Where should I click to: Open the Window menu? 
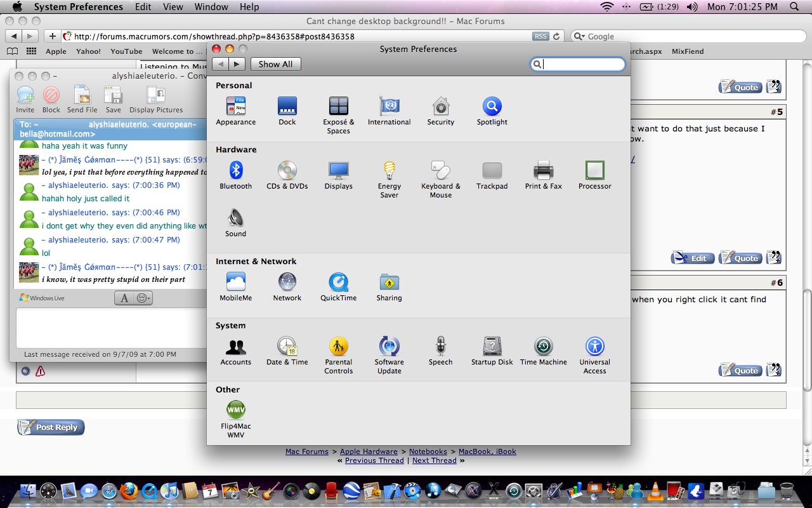tap(211, 7)
